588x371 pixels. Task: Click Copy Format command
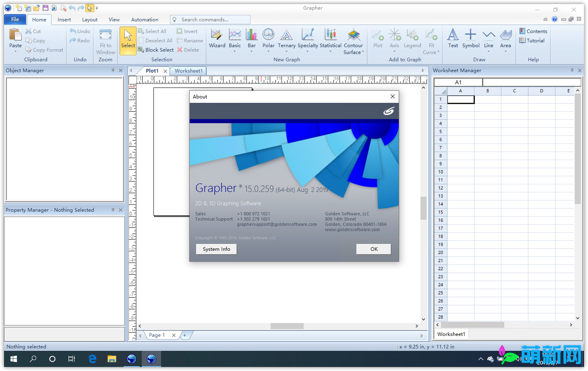tap(44, 50)
